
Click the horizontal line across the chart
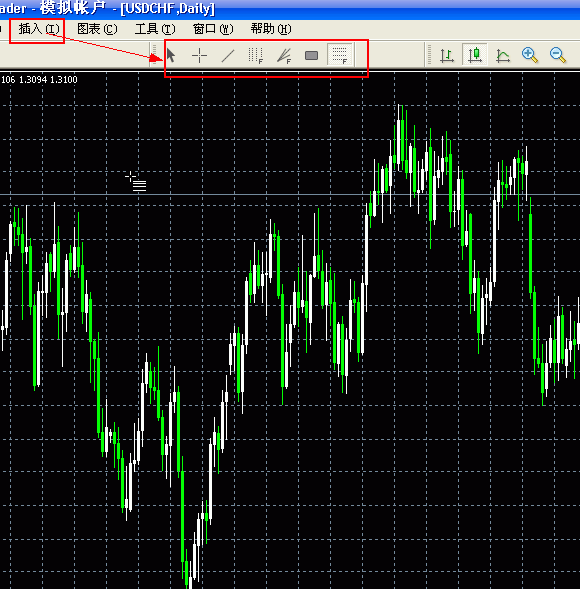(290, 195)
